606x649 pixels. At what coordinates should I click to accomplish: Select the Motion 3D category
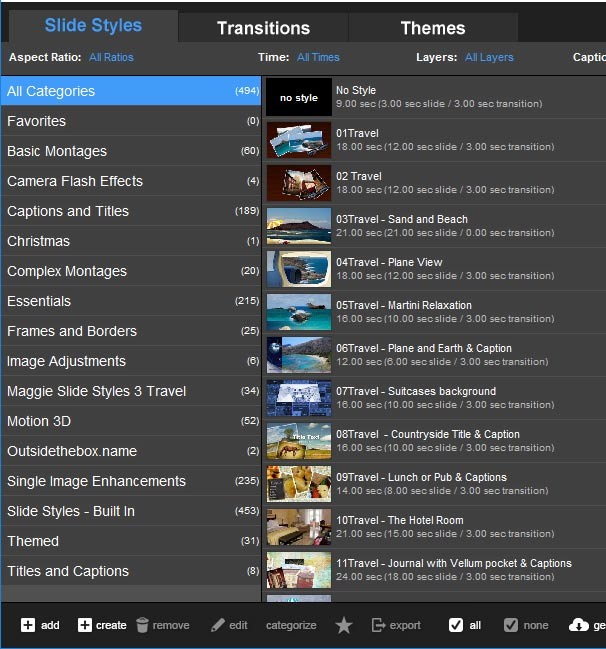[x=130, y=421]
